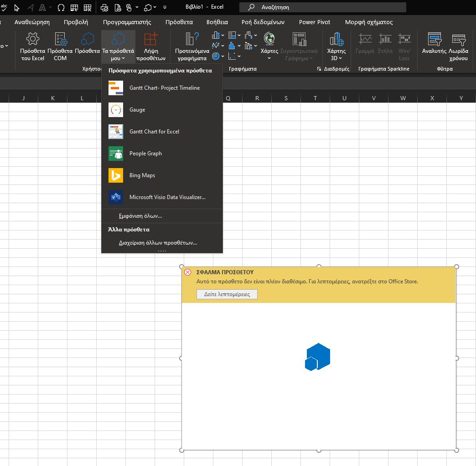Viewport: 476px width, 466px height.
Task: Open Προτεινόμενα γραφήματα recommended charts
Action: 192,46
